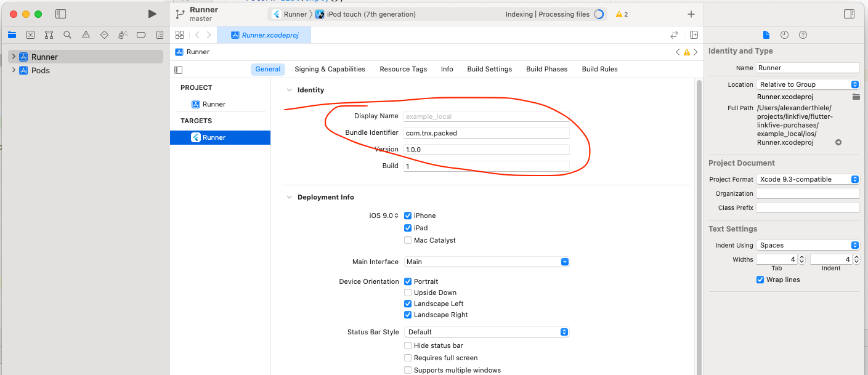Open the issue navigator triangle icon

click(x=86, y=35)
